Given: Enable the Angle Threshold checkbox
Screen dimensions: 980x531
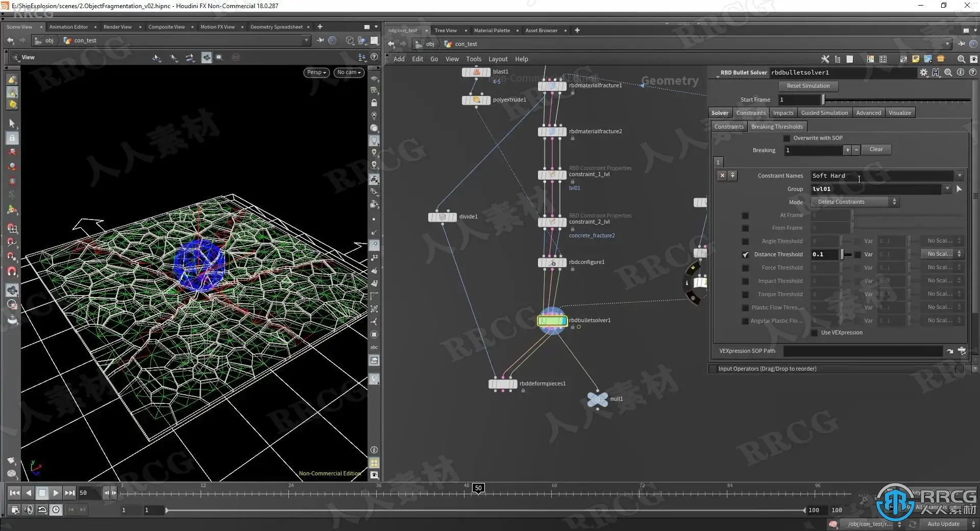Looking at the screenshot, I should (x=745, y=242).
